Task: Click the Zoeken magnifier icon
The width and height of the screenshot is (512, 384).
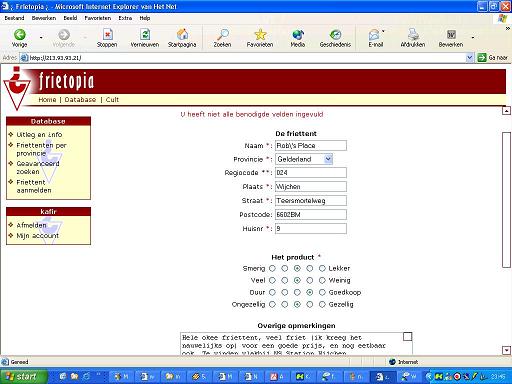Action: pyautogui.click(x=222, y=35)
